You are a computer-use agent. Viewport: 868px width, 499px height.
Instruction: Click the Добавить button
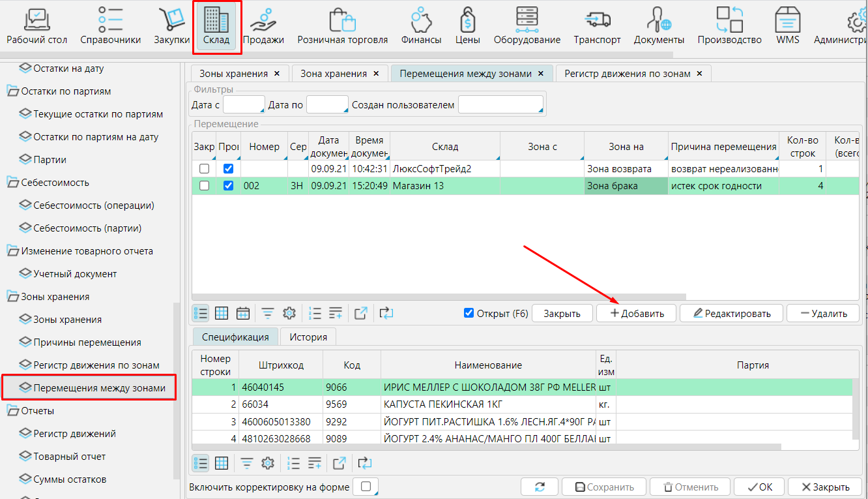pyautogui.click(x=636, y=314)
